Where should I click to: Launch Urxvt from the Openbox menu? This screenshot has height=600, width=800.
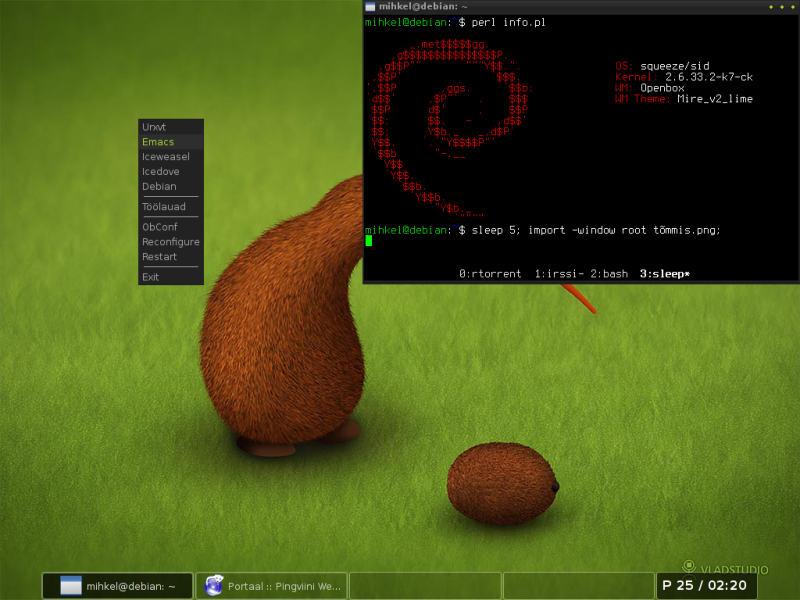(x=171, y=127)
